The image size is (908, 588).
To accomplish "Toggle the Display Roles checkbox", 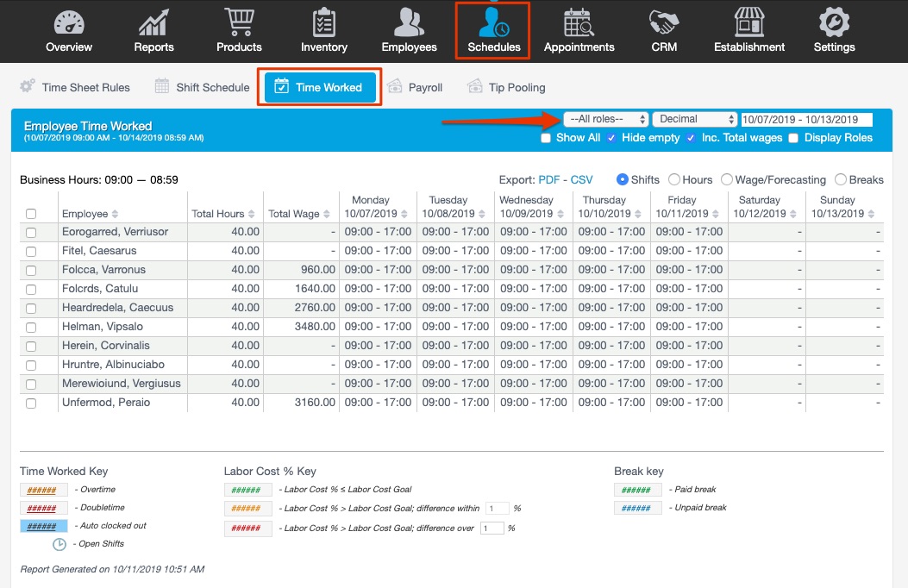I will [793, 138].
